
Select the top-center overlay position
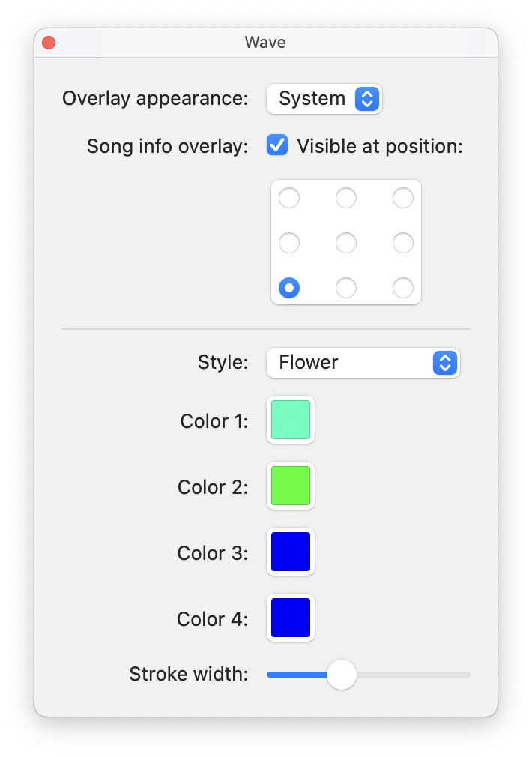346,198
